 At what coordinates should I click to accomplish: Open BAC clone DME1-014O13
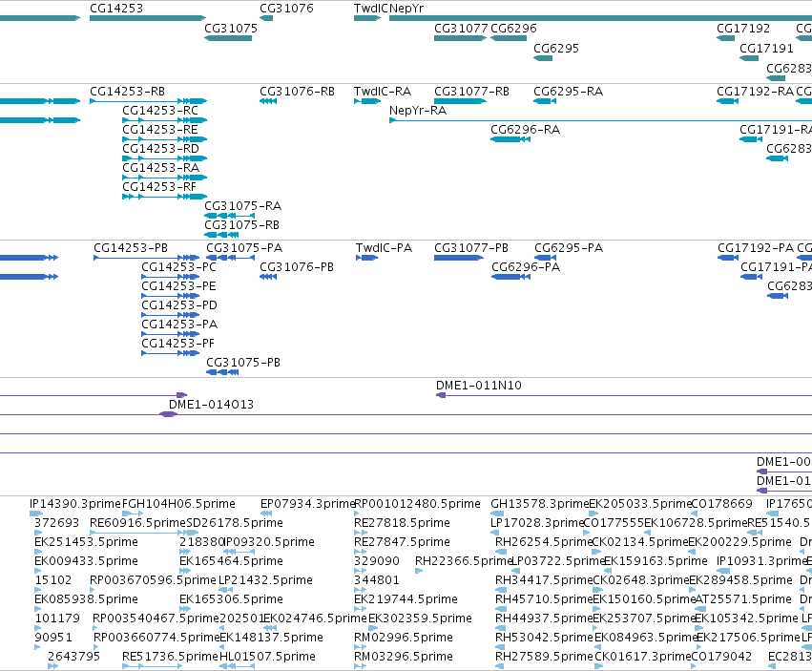(211, 405)
